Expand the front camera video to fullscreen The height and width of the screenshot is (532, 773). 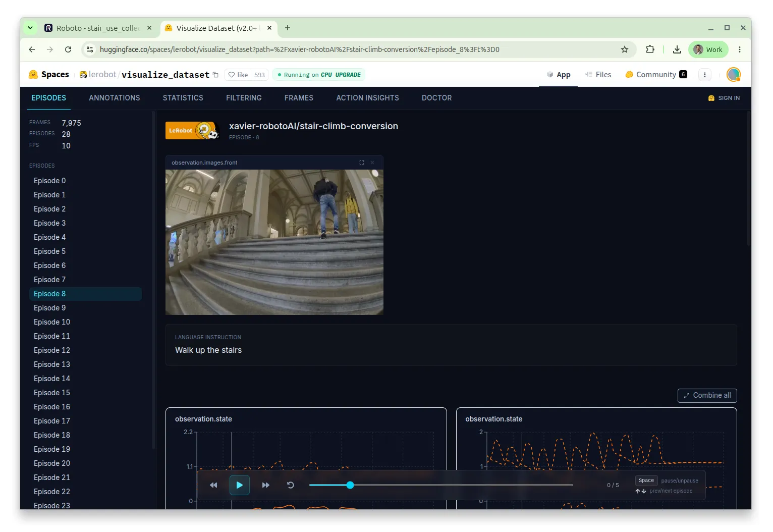pos(362,163)
